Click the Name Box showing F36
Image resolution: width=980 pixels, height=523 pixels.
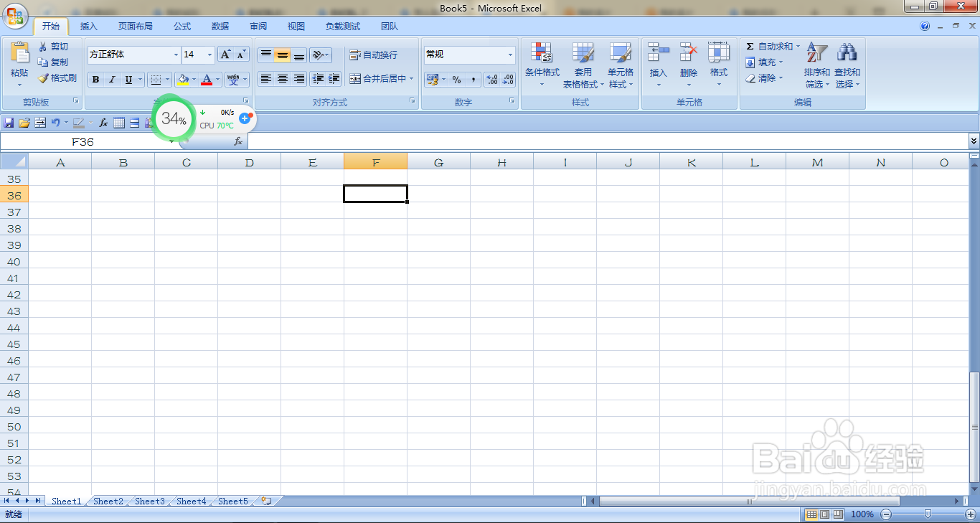coord(83,142)
